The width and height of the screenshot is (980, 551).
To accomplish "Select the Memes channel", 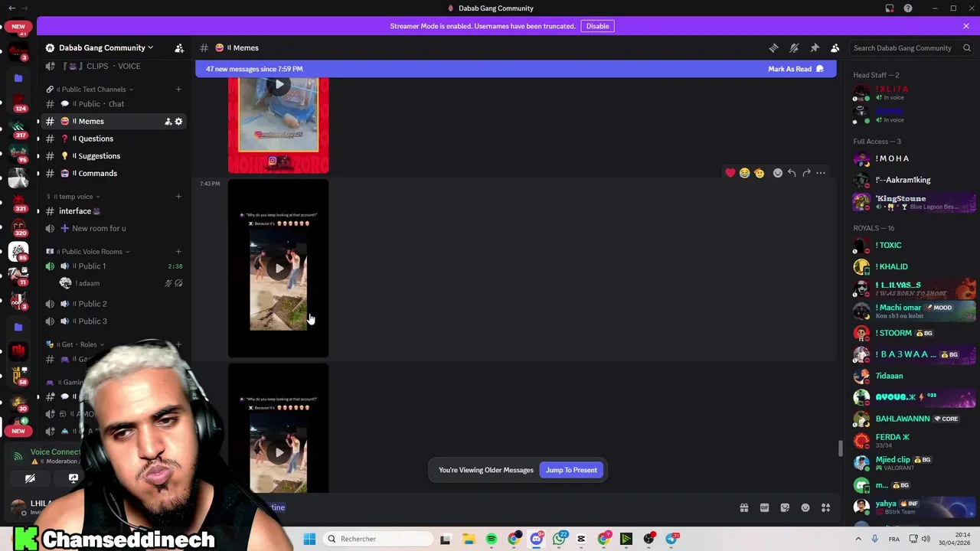I will click(x=115, y=121).
